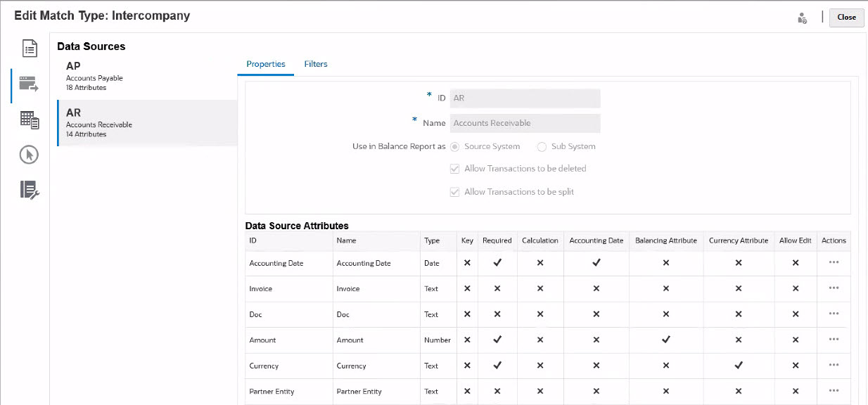Toggle Allow Transactions to be deleted checkbox
Viewport: 868px width, 405px height.
pos(454,169)
